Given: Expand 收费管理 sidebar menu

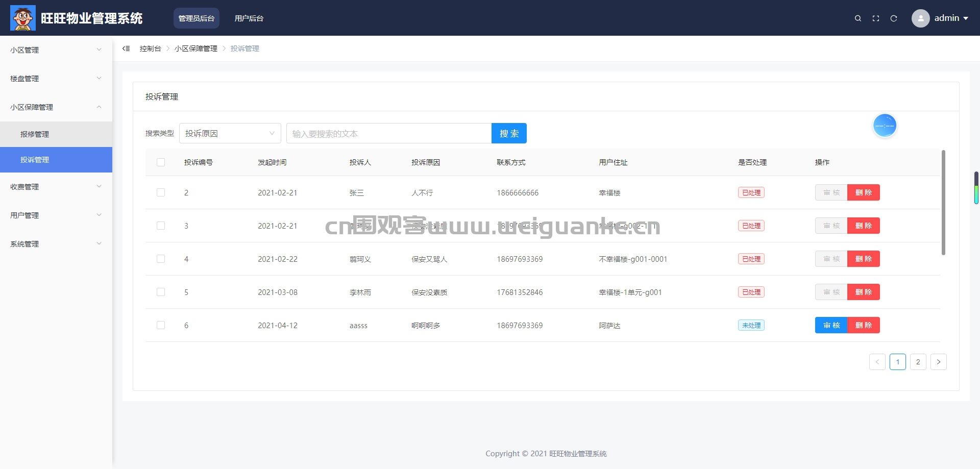Looking at the screenshot, I should pyautogui.click(x=56, y=187).
